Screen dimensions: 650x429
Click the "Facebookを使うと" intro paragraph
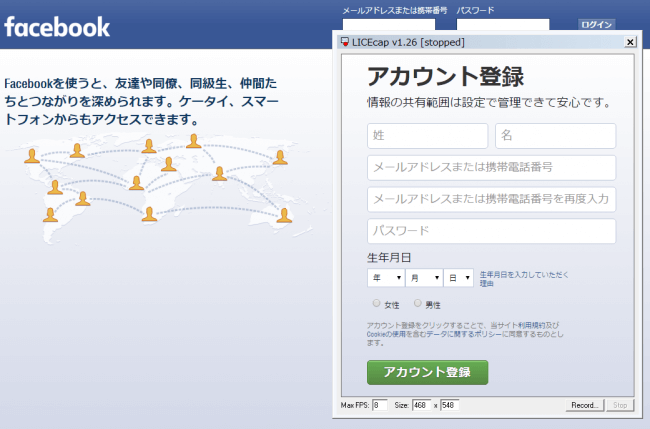[141, 102]
